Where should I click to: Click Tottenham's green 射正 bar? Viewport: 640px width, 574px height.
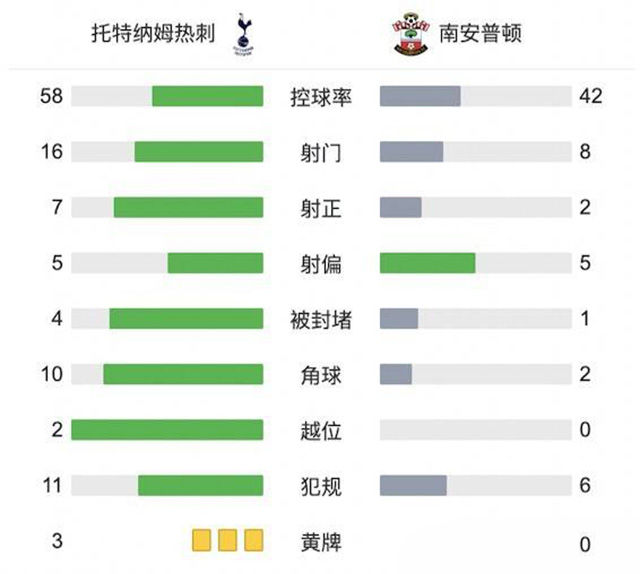pos(188,208)
